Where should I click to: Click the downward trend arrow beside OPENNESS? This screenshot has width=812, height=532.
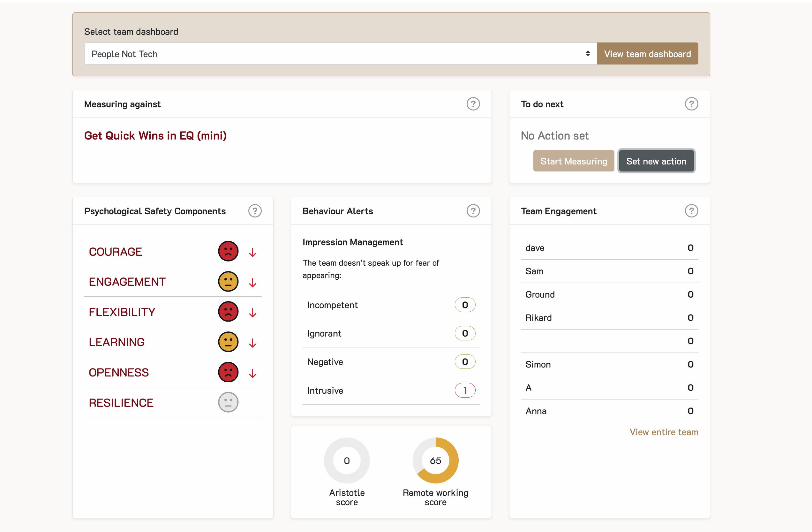pyautogui.click(x=252, y=372)
